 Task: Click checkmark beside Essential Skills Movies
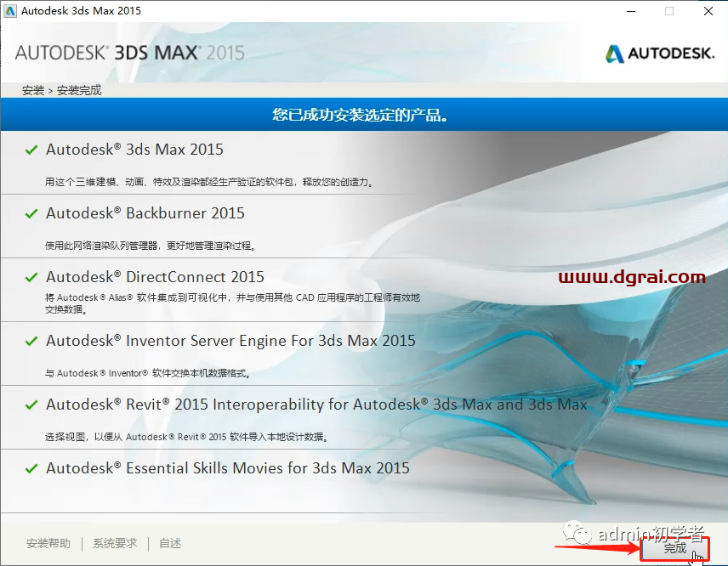click(31, 468)
